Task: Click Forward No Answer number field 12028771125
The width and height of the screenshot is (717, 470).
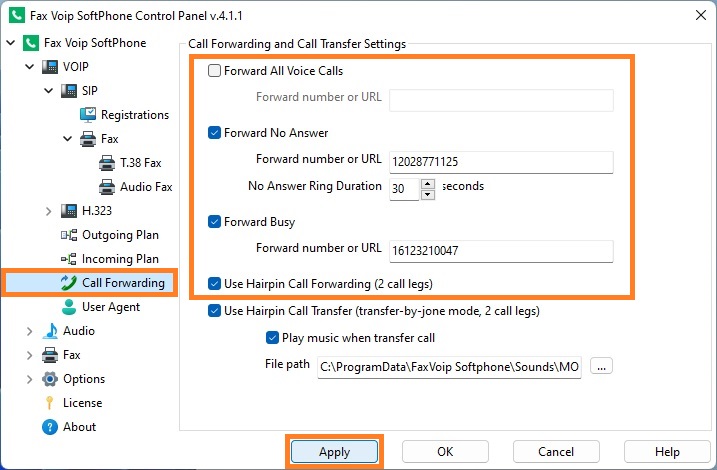Action: click(x=501, y=162)
